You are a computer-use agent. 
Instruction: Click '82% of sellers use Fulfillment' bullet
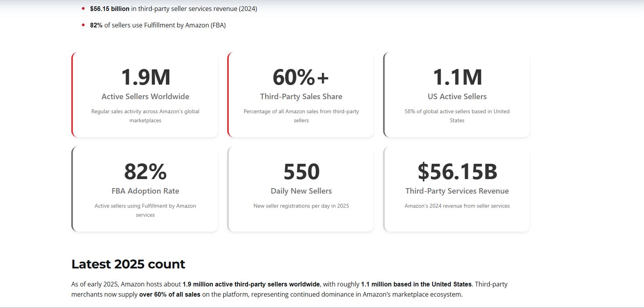coord(158,25)
